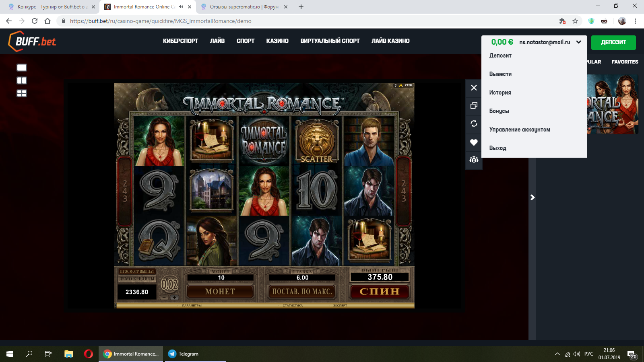Expand the side panel chevron arrow
This screenshot has width=644, height=362.
click(533, 197)
